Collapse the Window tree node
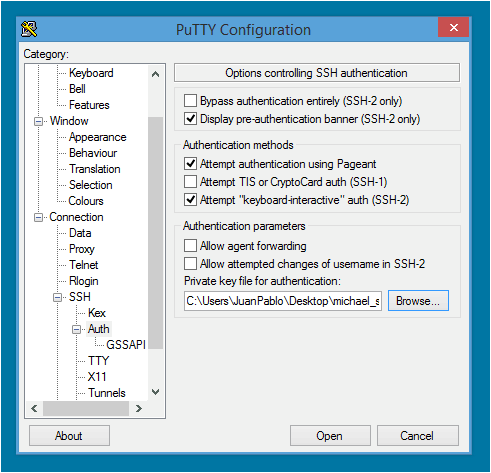Viewport: 491px width, 473px height. (38, 121)
